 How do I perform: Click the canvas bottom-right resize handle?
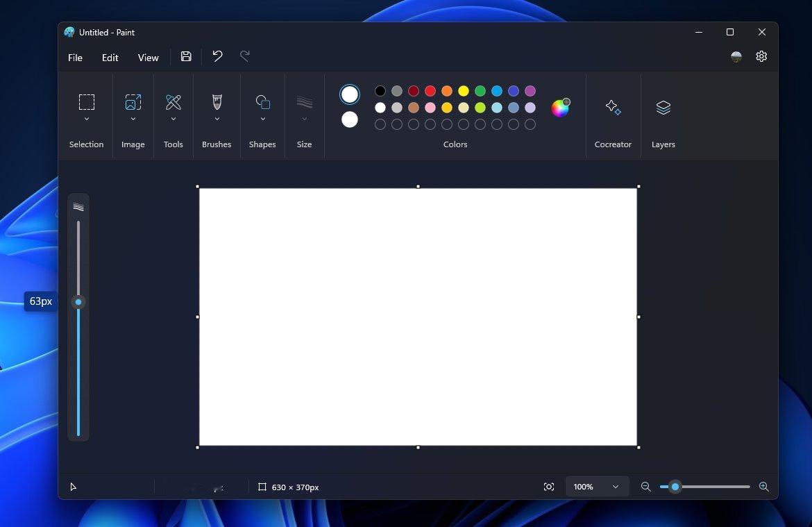[x=638, y=447]
